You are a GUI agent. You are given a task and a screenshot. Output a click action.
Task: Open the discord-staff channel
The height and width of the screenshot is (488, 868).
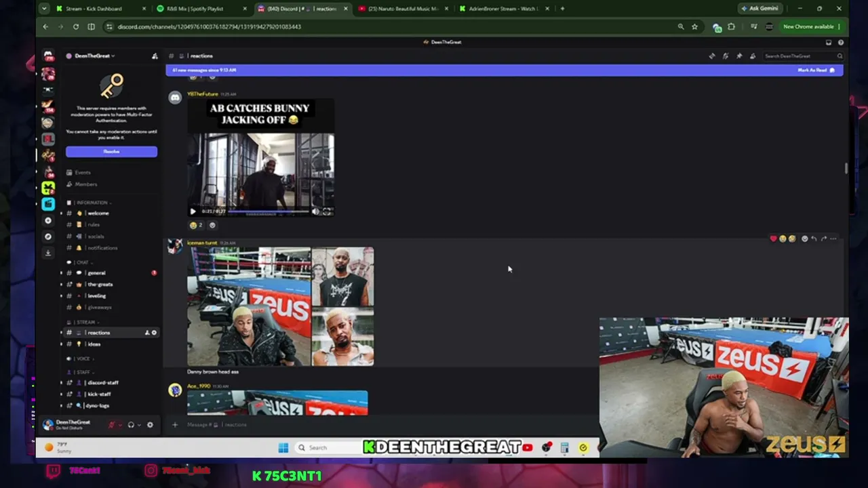click(102, 383)
